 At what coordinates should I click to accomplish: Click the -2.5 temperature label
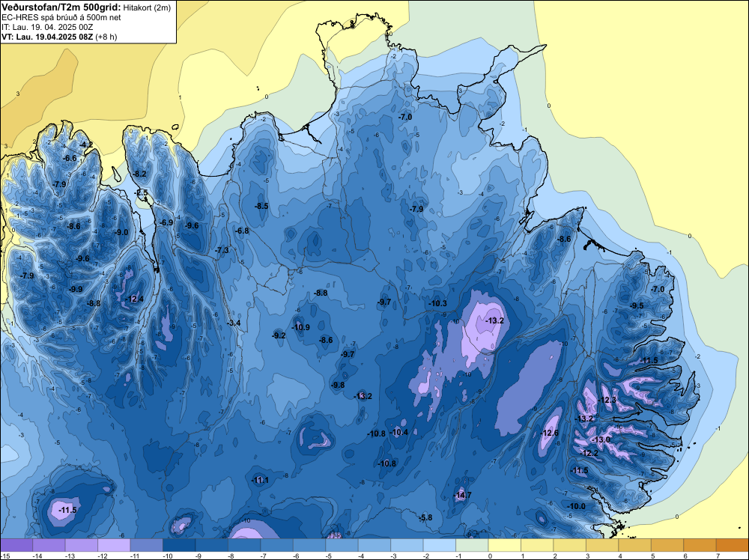coord(142,193)
